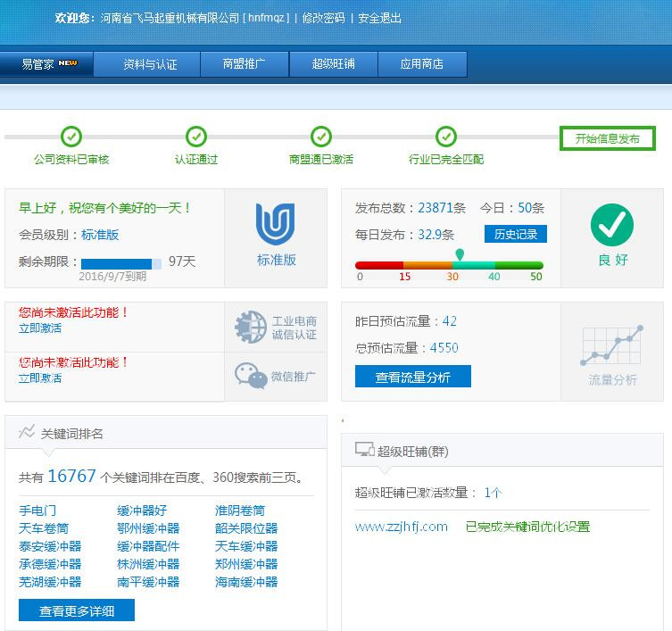Click the 手电门 keyword link
Image resolution: width=672 pixels, height=631 pixels.
[37, 511]
